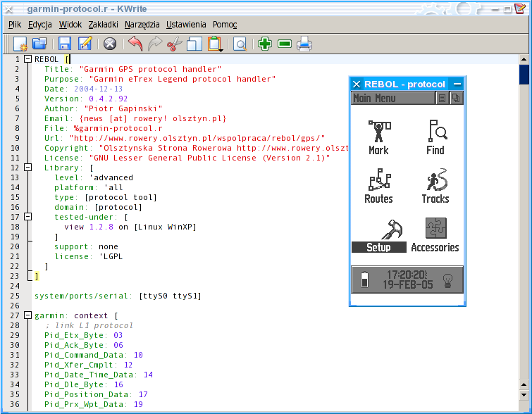Image resolution: width=532 pixels, height=414 pixels.
Task: Undo the last edit with red arrow
Action: [136, 44]
